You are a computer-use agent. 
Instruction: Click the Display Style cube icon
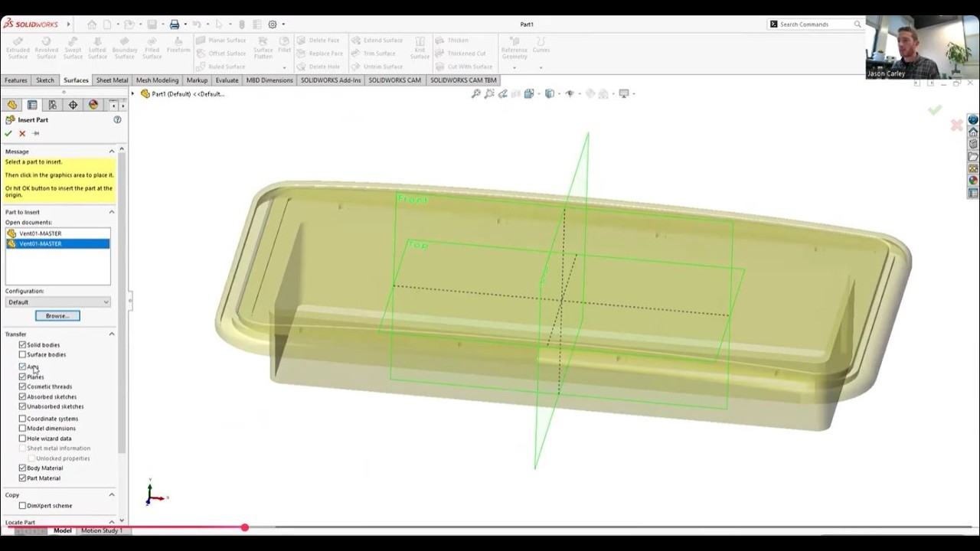pyautogui.click(x=549, y=93)
